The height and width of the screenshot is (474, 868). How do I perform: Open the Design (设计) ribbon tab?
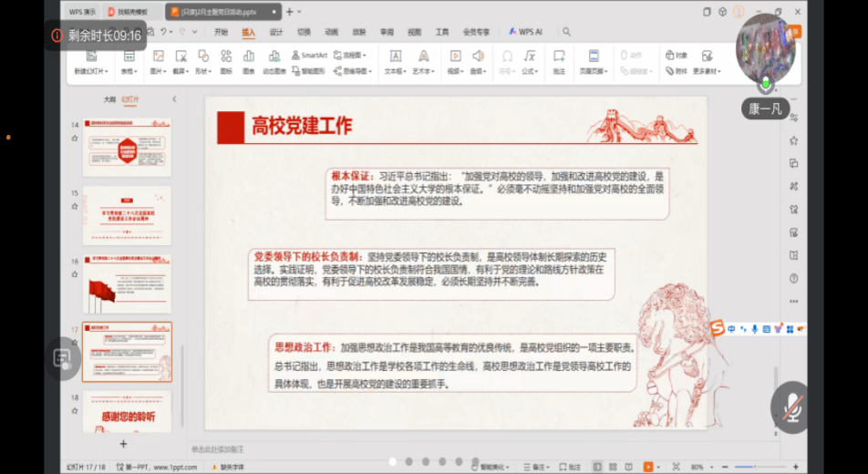click(275, 32)
